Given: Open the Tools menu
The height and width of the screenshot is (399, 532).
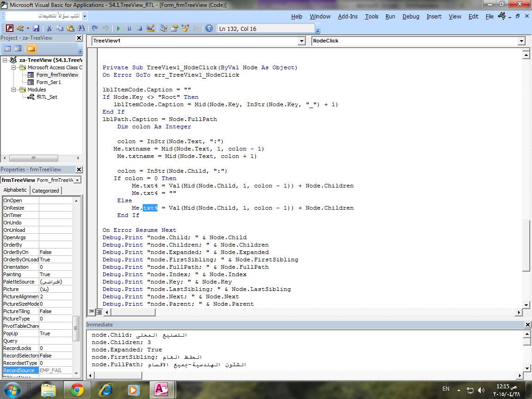Looking at the screenshot, I should click(371, 16).
